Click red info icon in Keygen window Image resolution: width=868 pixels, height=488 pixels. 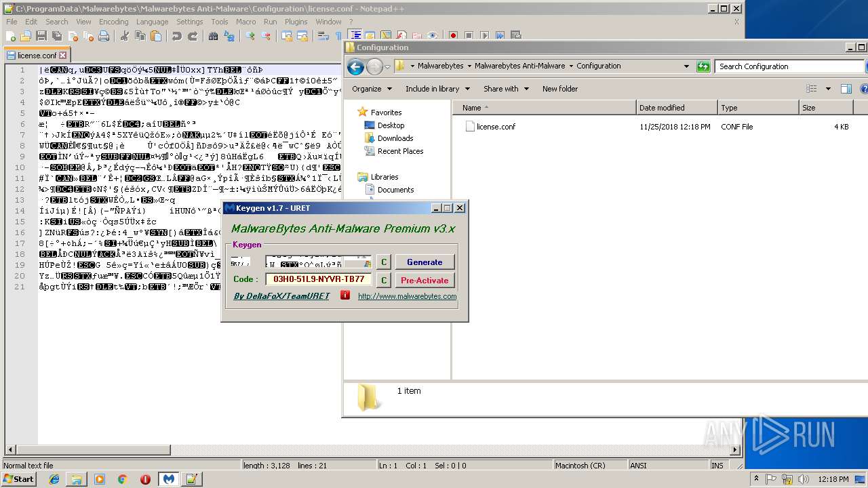(345, 296)
